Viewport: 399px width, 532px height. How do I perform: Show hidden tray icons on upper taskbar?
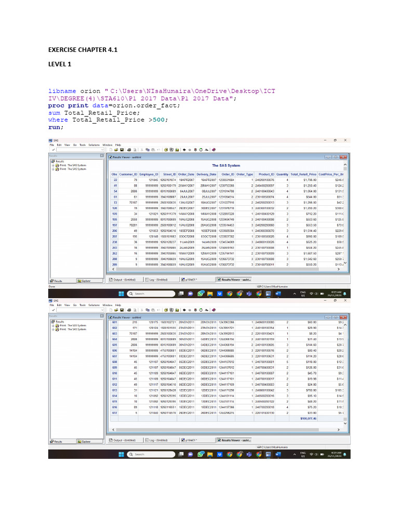click(x=295, y=294)
